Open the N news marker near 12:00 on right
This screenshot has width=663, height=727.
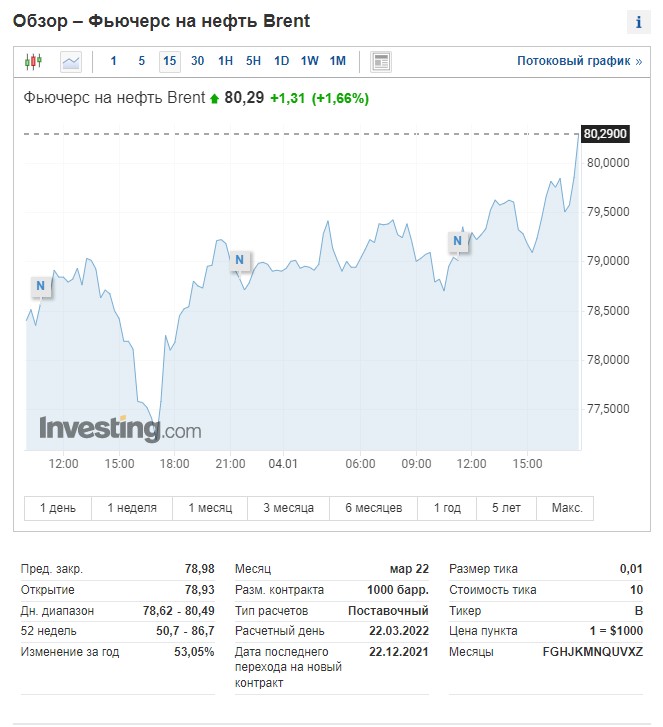click(458, 240)
